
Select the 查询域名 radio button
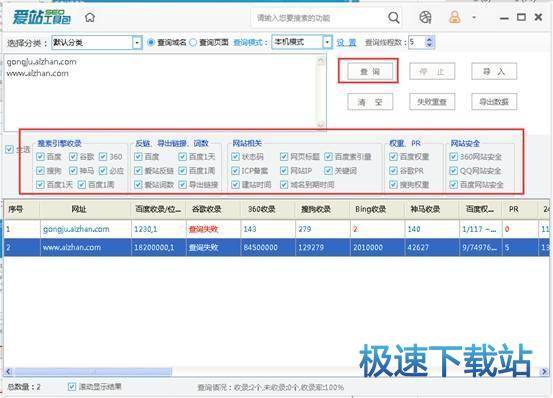point(151,43)
